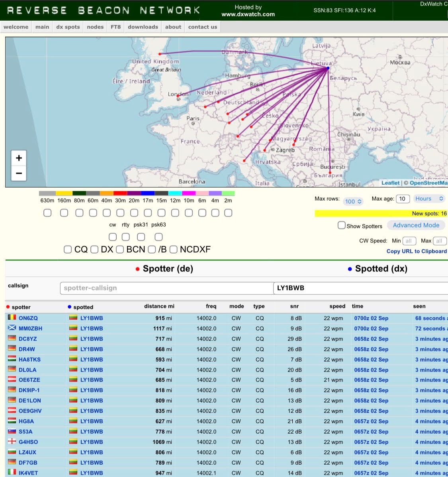The image size is (448, 477).
Task: Open the CW Speed Min selector
Action: tap(409, 241)
